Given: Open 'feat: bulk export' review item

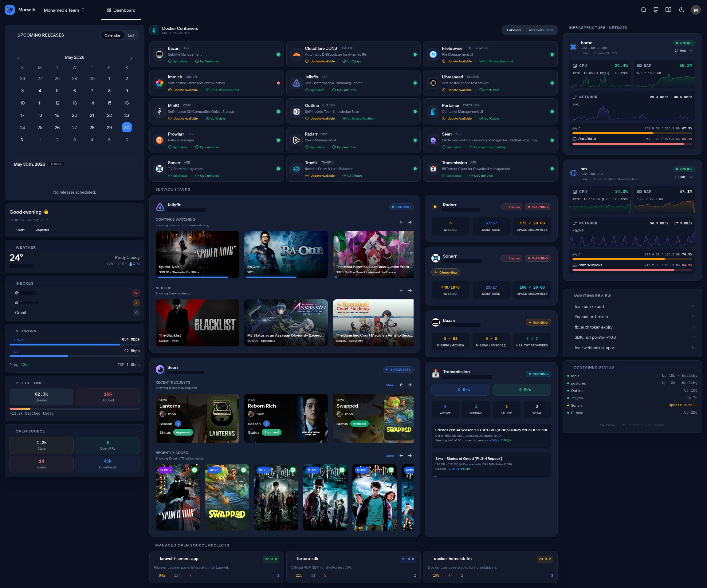Looking at the screenshot, I should pyautogui.click(x=632, y=306).
